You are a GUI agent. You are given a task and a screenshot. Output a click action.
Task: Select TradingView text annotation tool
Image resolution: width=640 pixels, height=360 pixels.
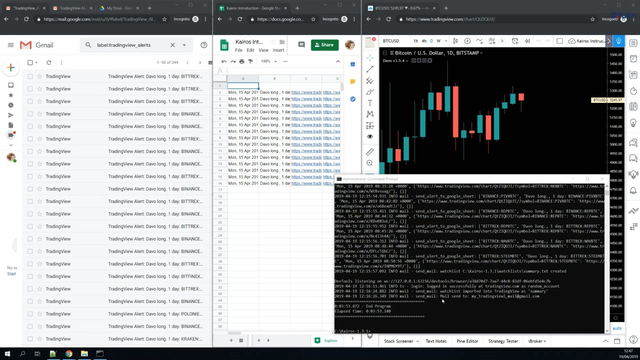click(x=370, y=103)
